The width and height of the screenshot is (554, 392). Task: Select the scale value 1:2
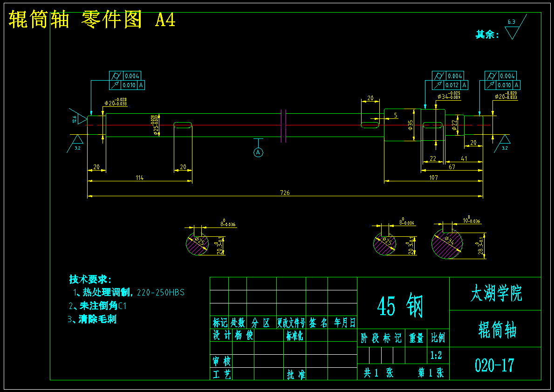pyautogui.click(x=437, y=355)
